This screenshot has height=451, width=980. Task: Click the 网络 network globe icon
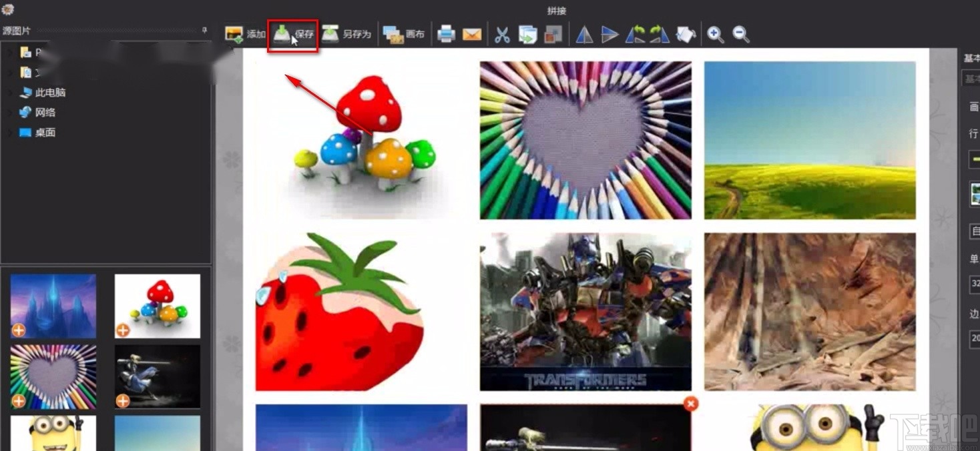click(x=25, y=113)
